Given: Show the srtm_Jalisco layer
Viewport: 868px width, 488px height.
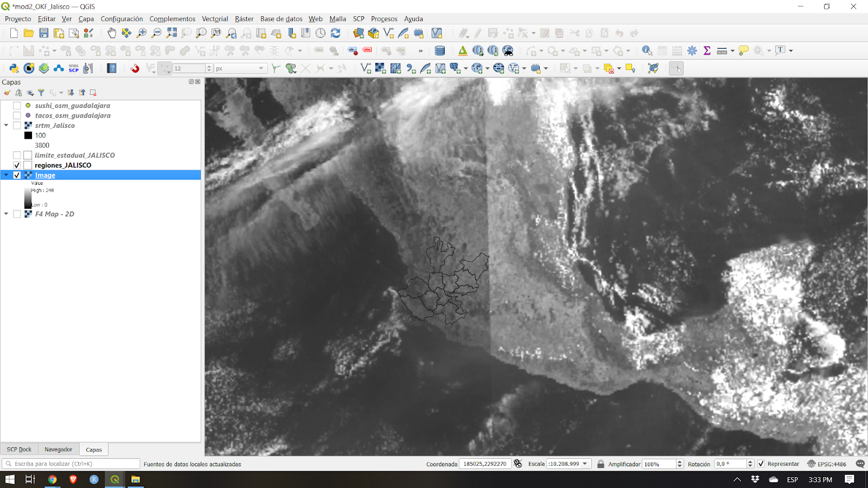Looking at the screenshot, I should [x=17, y=125].
